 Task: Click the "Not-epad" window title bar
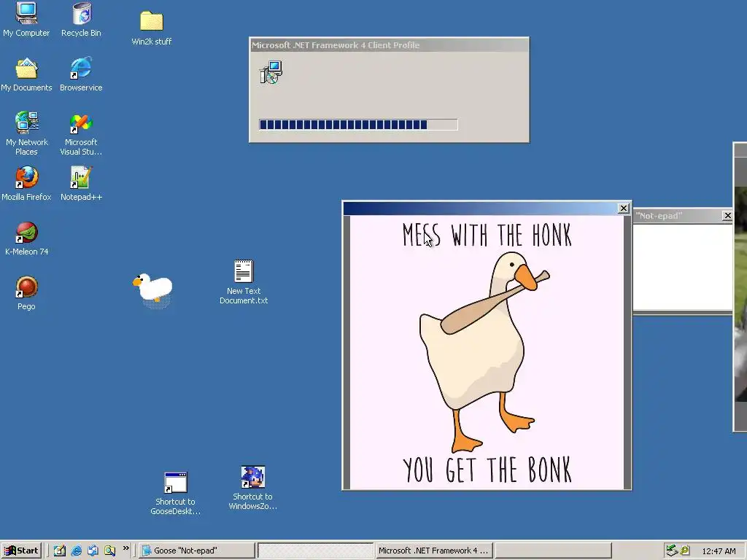click(x=678, y=216)
